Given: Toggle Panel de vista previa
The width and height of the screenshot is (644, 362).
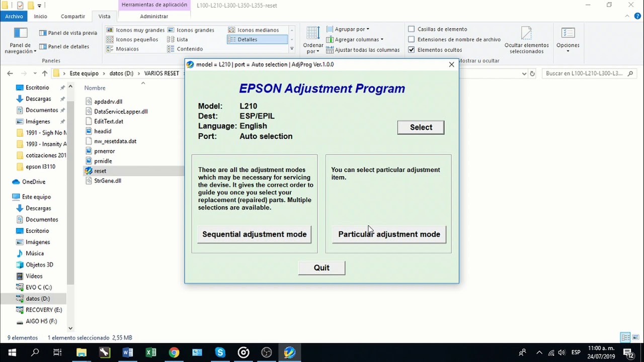Looking at the screenshot, I should [68, 33].
